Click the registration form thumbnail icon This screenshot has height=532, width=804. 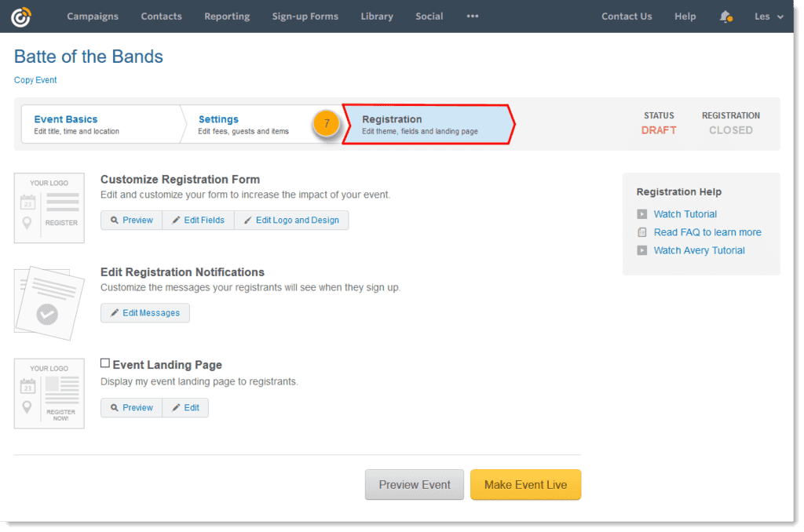(49, 208)
